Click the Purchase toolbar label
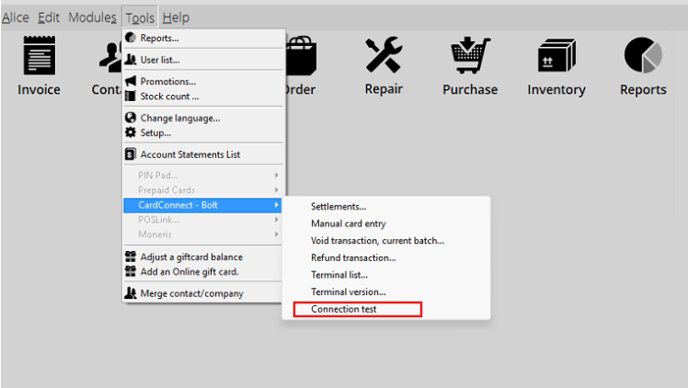 (x=470, y=90)
